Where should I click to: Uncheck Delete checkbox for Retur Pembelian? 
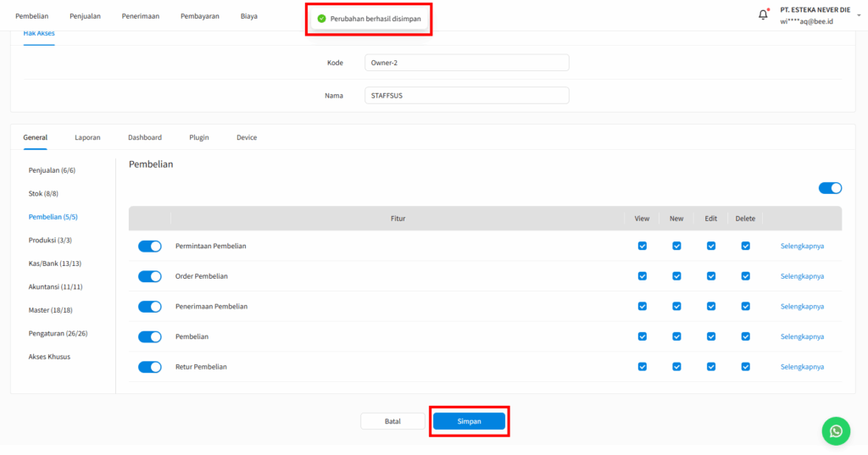pos(745,367)
